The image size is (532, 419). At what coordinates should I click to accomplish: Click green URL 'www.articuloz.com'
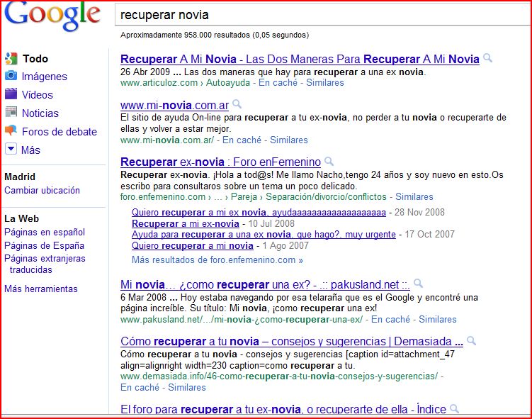tap(159, 82)
